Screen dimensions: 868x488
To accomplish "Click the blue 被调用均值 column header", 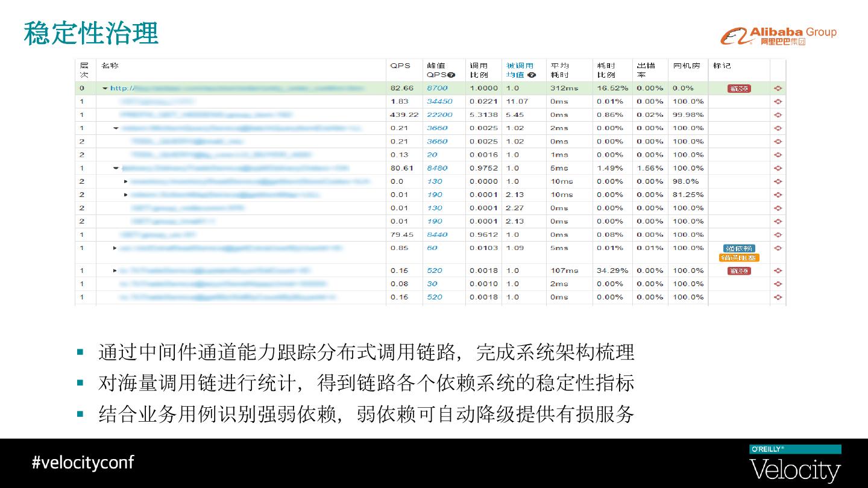I will 520,70.
